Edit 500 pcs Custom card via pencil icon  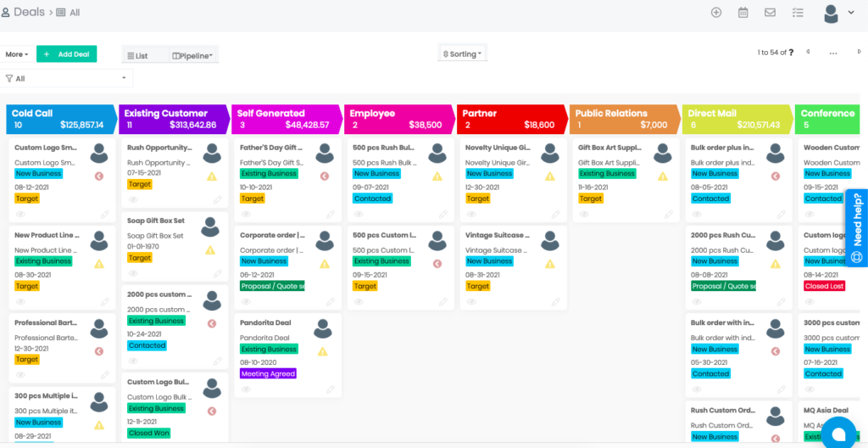click(x=442, y=301)
